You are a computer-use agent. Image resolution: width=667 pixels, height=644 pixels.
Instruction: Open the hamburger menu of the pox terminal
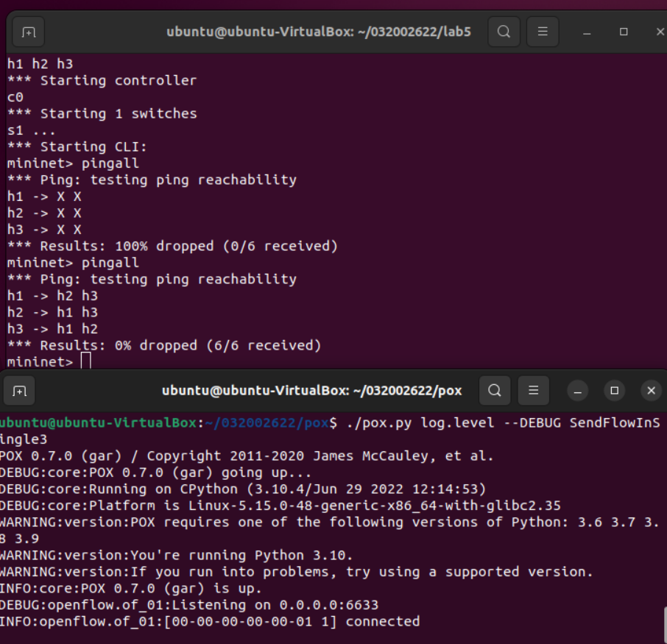point(534,390)
